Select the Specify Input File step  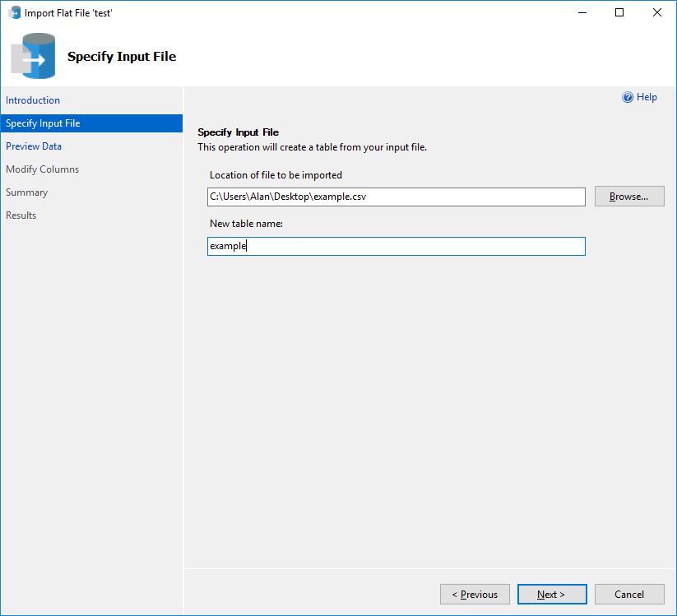tap(42, 123)
